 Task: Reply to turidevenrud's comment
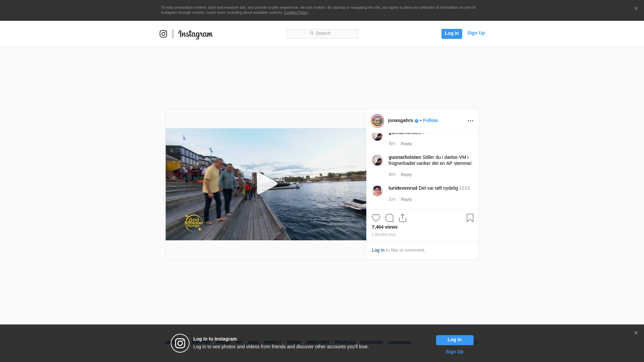[406, 199]
